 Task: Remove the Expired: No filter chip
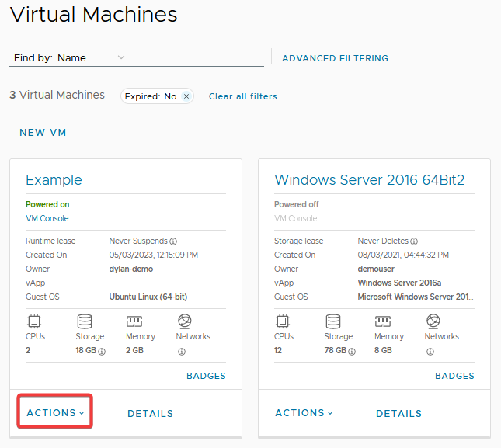point(186,96)
